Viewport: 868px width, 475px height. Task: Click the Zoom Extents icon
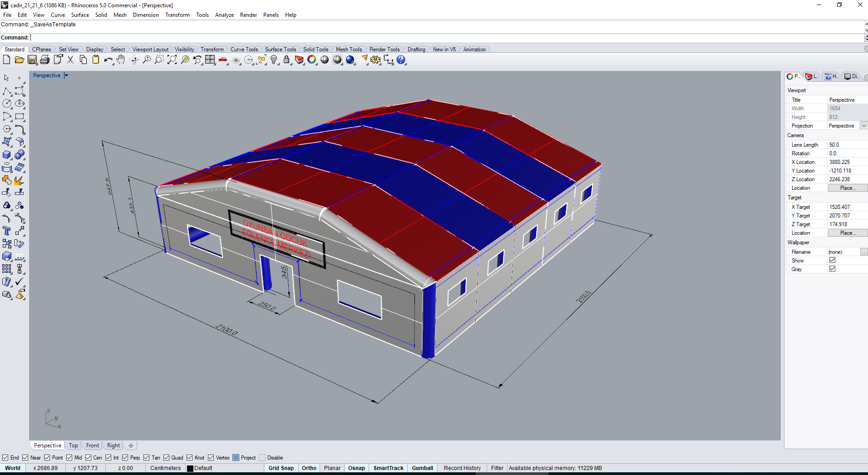(x=172, y=60)
